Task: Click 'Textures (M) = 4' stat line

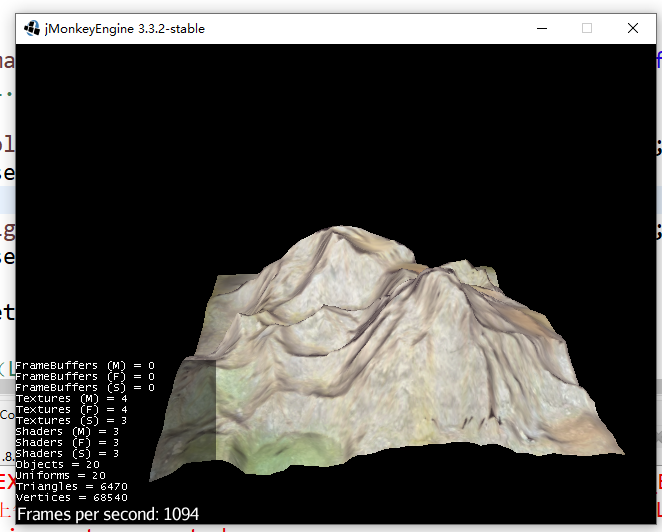Action: 71,398
